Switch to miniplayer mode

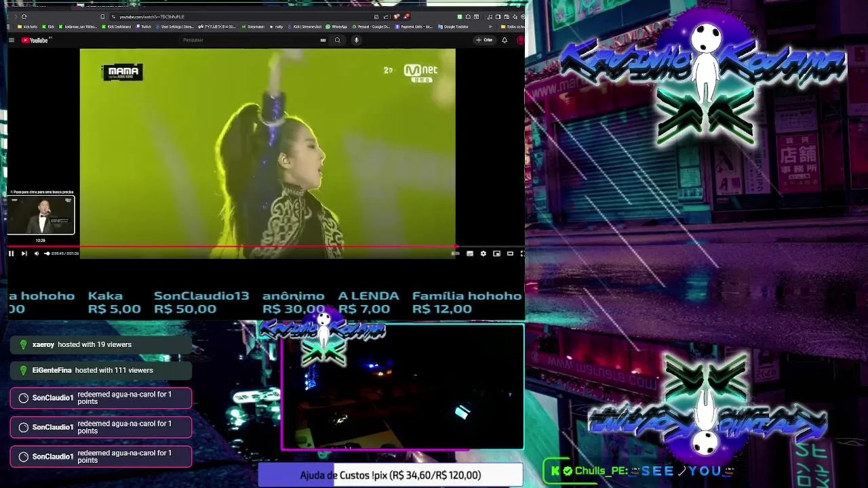click(x=497, y=253)
